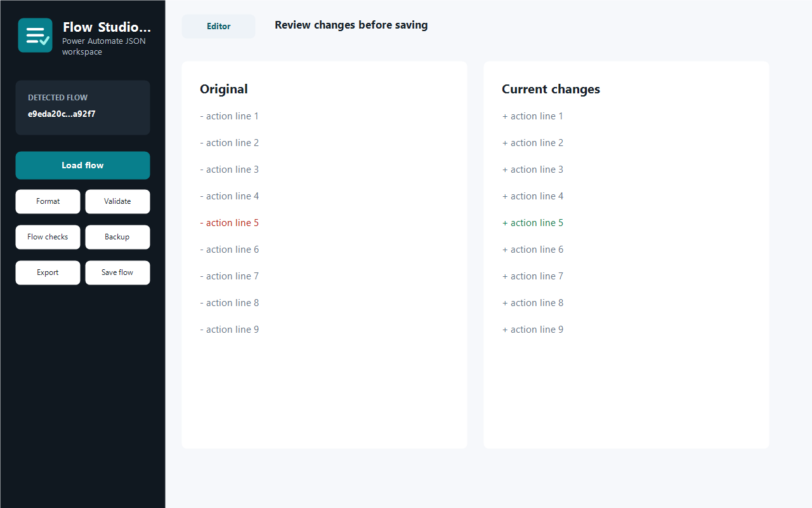Select green '+ action line 5' in Current changes

coord(533,223)
